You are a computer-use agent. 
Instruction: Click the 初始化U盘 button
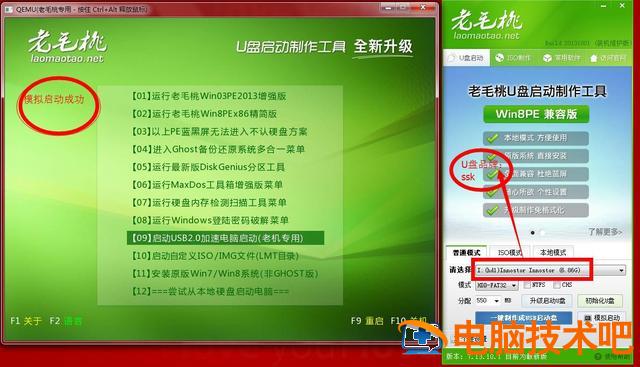point(600,301)
